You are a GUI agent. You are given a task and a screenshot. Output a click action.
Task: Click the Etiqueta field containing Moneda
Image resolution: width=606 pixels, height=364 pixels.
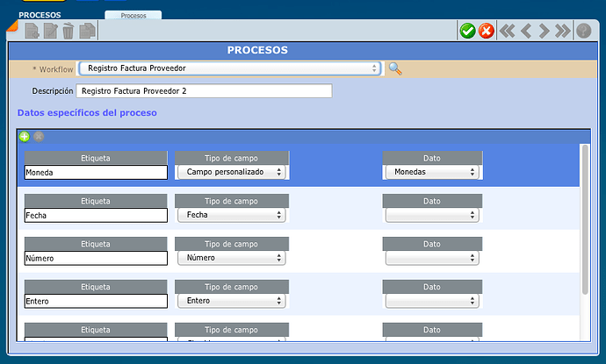coord(96,173)
